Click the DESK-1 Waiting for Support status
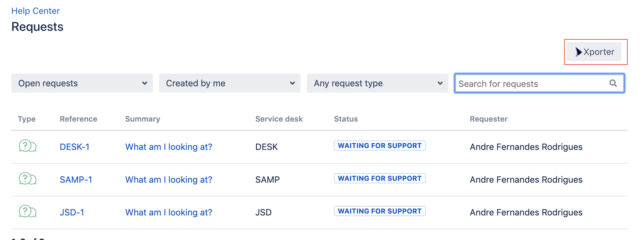Screen dimensions: 644x240 coord(380,146)
